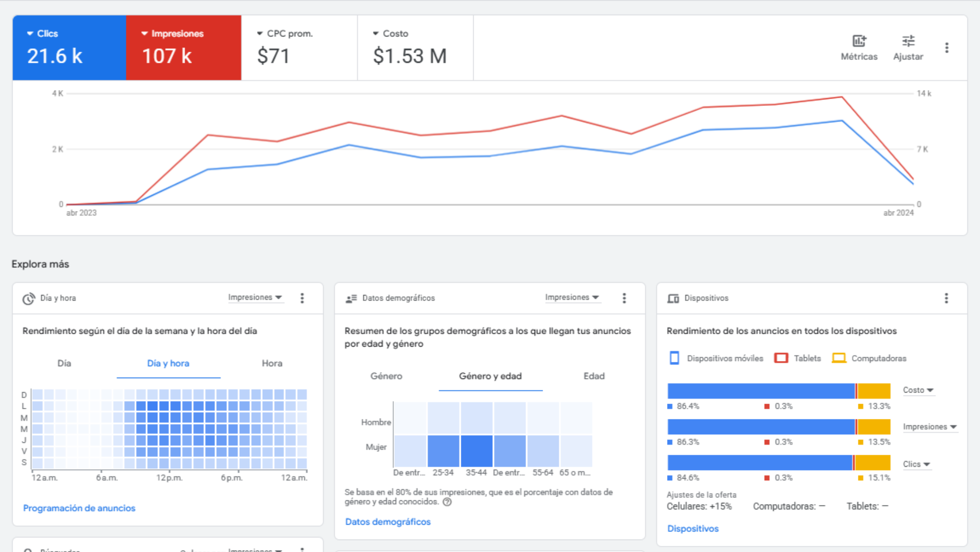Open Dispositivos card three-dot menu
980x552 pixels.
tap(946, 298)
